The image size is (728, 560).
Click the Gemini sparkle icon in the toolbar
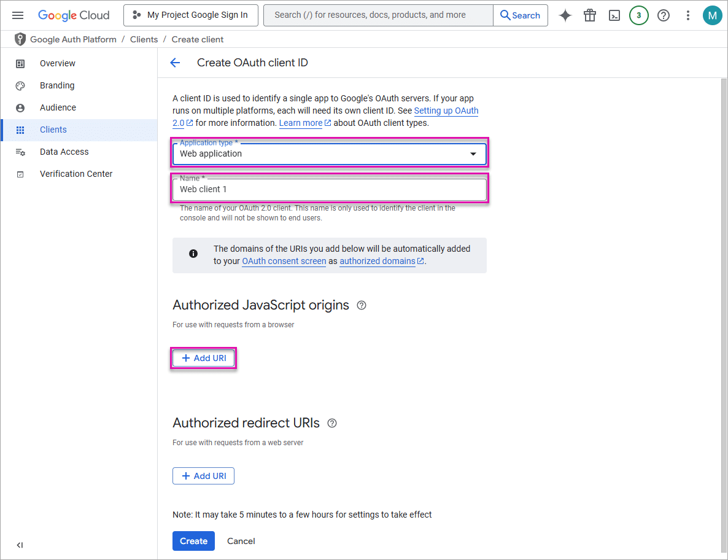point(565,15)
